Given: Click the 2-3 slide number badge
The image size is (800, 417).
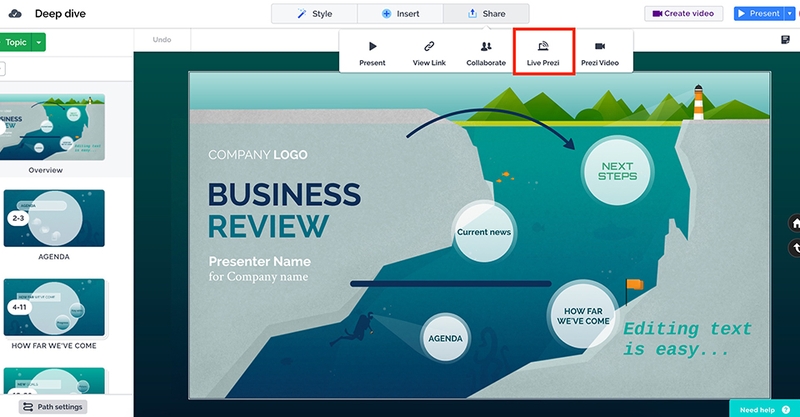Looking at the screenshot, I should pos(18,218).
